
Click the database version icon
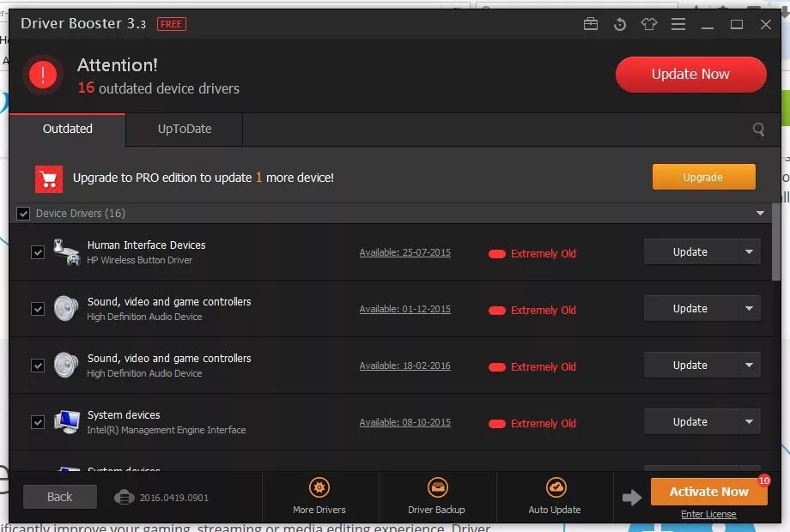click(x=124, y=498)
